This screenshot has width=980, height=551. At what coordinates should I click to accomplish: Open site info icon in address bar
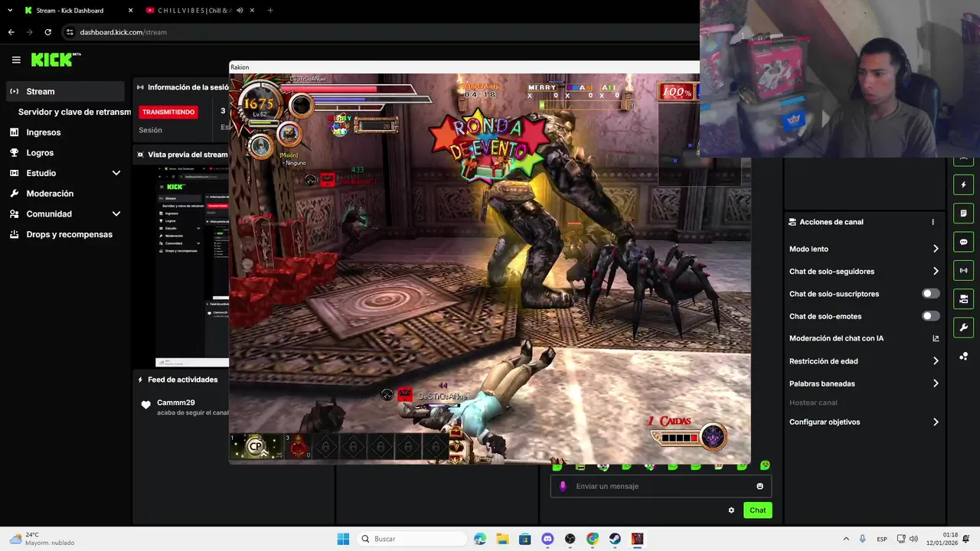[70, 32]
